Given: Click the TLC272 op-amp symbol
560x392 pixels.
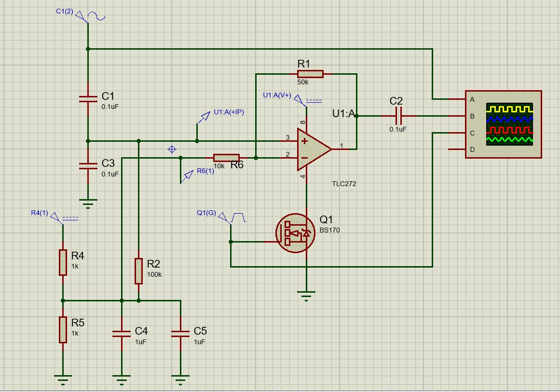Looking at the screenshot, I should [314, 149].
